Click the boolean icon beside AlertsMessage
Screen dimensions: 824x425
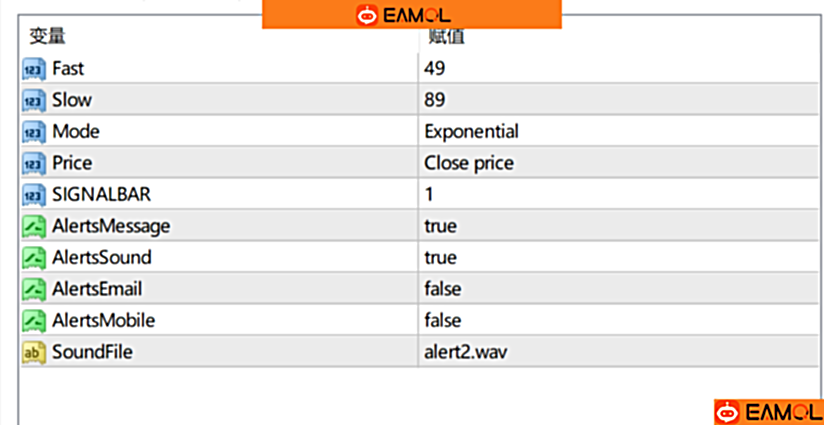click(x=34, y=226)
